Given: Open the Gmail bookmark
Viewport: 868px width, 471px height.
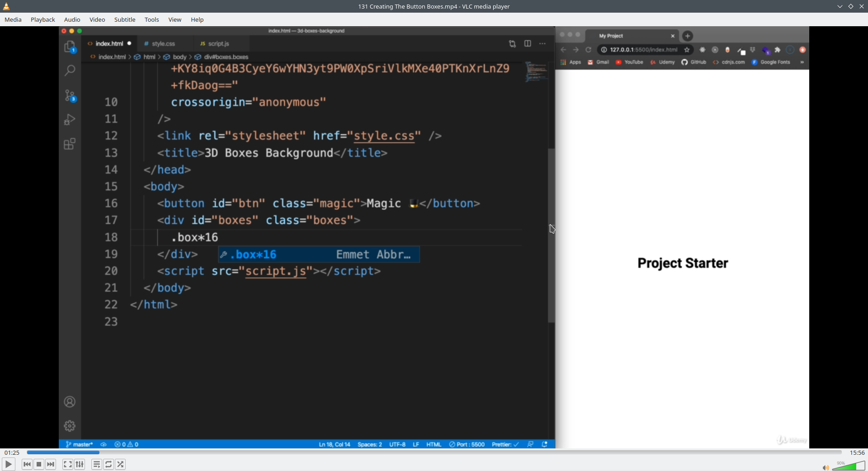Looking at the screenshot, I should (599, 62).
